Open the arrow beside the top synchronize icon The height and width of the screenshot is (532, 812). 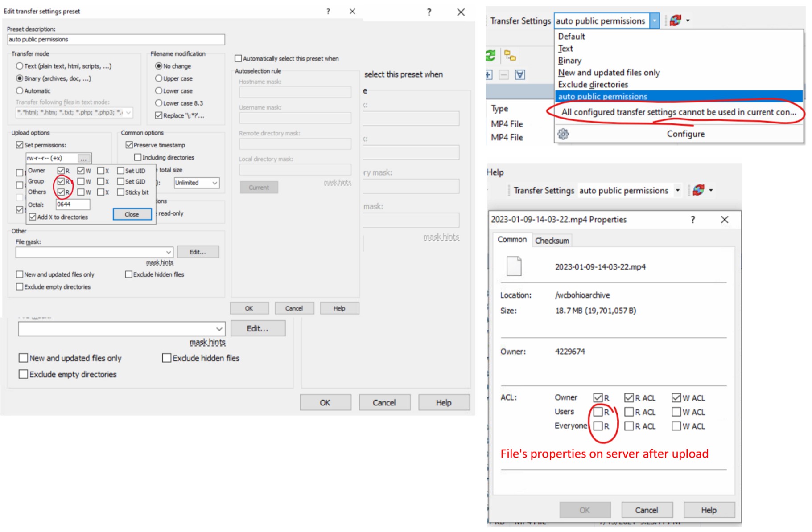click(x=688, y=20)
